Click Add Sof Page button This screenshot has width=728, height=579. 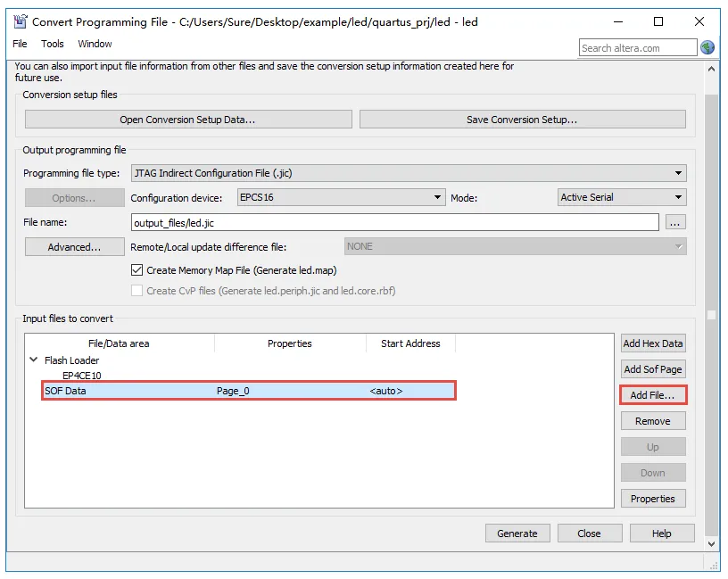653,369
